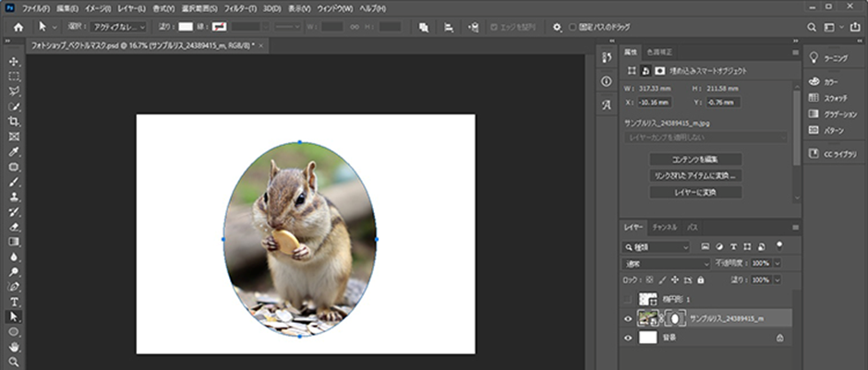
Task: Select the Ellipse shape tool
Action: [x=14, y=332]
